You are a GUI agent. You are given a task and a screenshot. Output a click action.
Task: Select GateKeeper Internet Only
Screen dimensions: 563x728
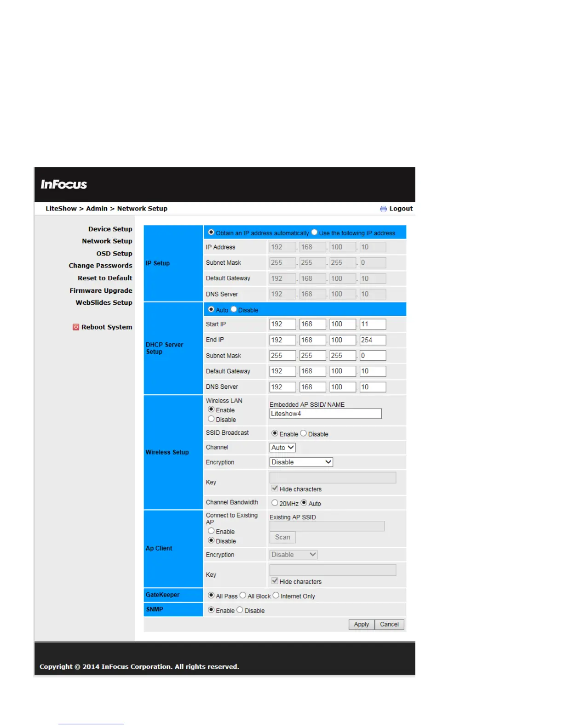(x=276, y=596)
